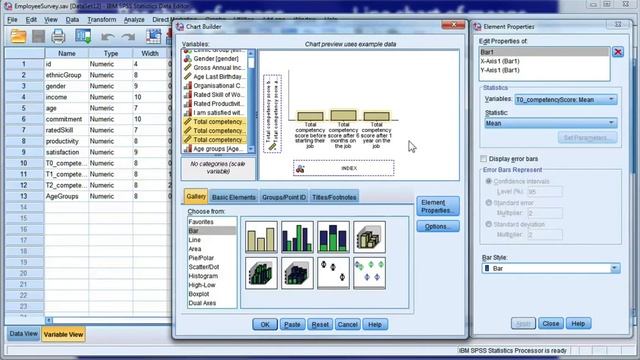Click the Print toolbar icon
Screen dimensions: 640x360
click(58, 36)
